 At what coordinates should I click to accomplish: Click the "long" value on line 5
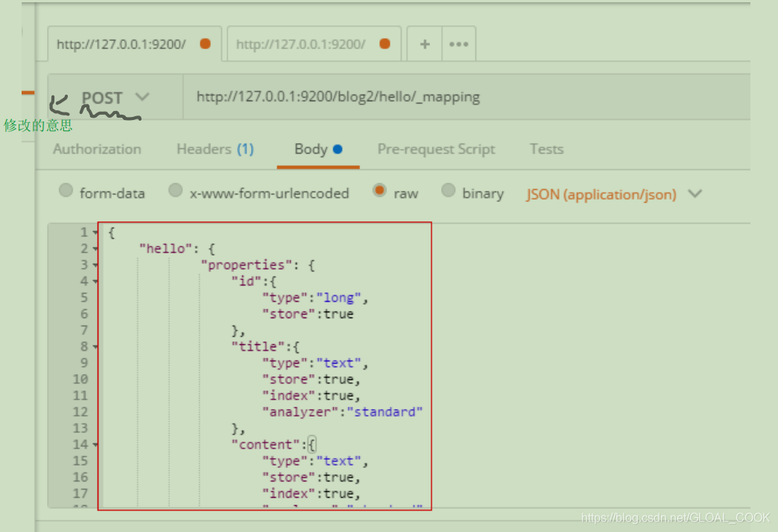tap(339, 298)
